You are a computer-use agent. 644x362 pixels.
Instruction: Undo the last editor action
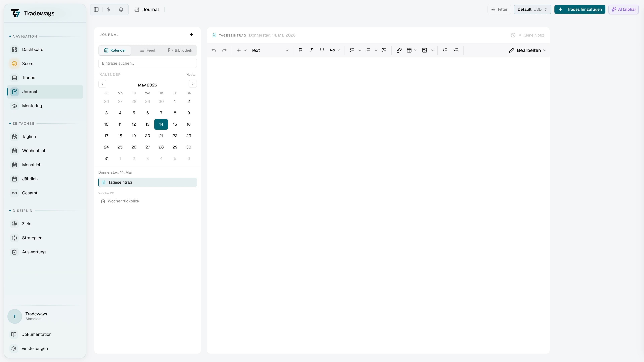pos(213,50)
